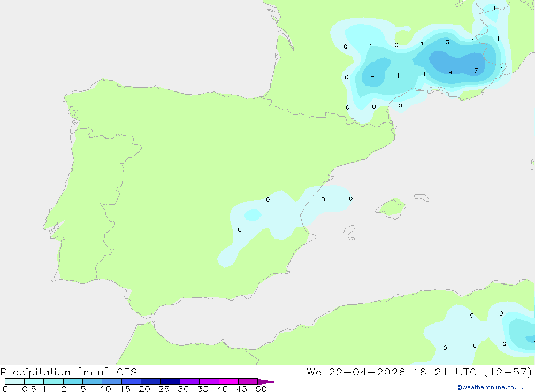Screen dimensions: 535x392
Task: Click the '0.1' legend label
Action: 9,389
